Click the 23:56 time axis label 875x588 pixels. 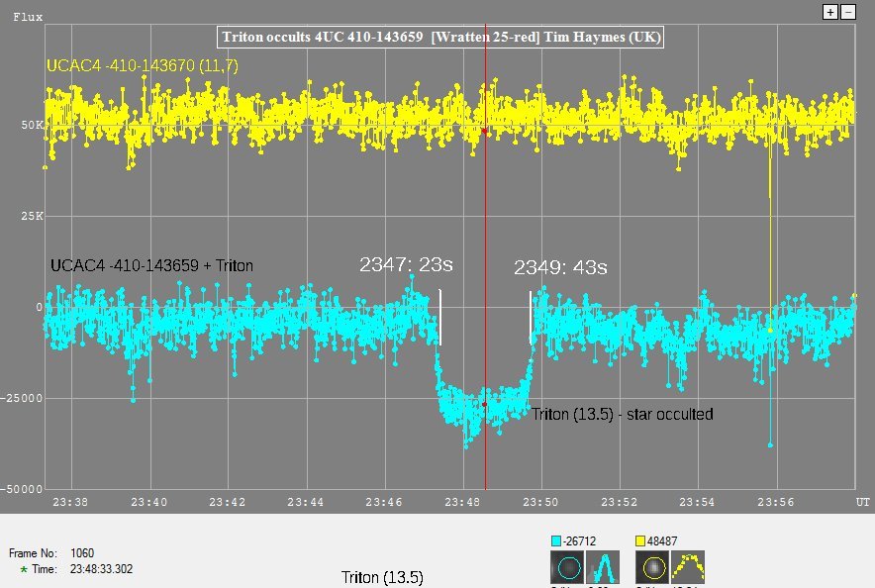[776, 502]
